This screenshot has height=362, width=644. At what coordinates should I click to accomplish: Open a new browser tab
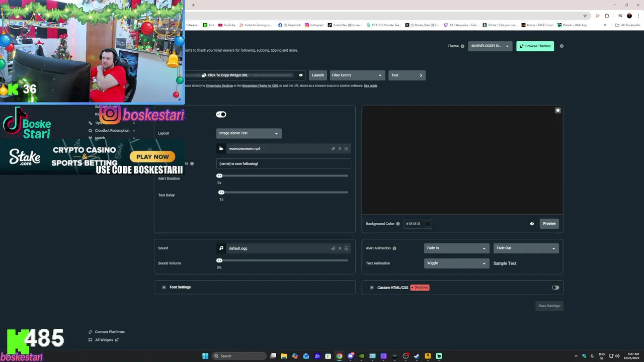click(x=193, y=5)
